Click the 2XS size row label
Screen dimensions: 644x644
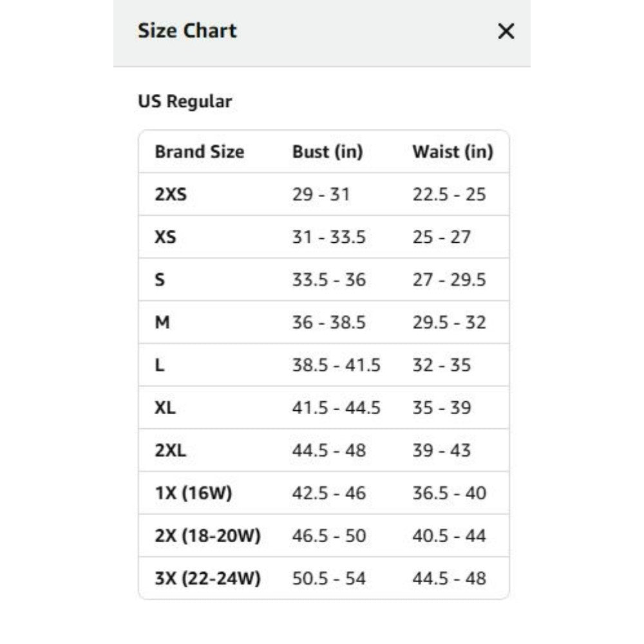(171, 194)
